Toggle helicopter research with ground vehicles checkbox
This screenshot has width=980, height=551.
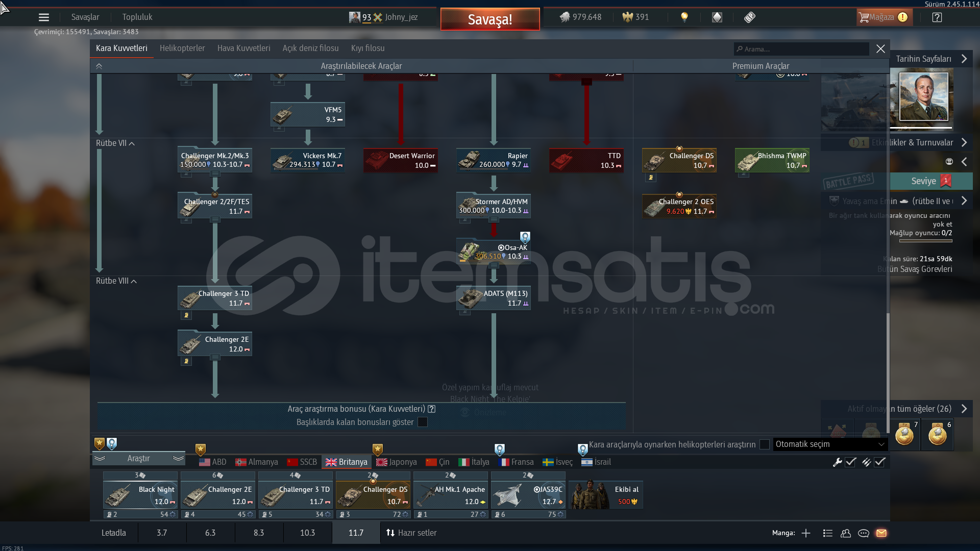[x=765, y=445]
